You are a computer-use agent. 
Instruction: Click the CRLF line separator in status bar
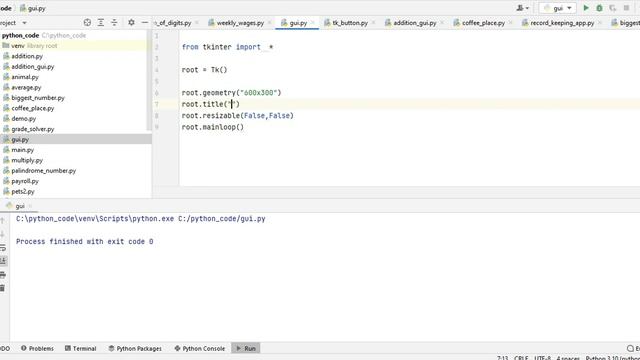coord(521,358)
